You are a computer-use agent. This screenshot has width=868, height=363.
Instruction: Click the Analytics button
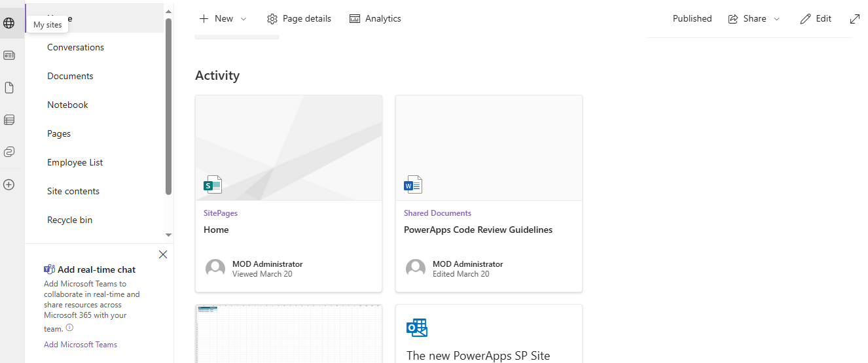pyautogui.click(x=375, y=19)
